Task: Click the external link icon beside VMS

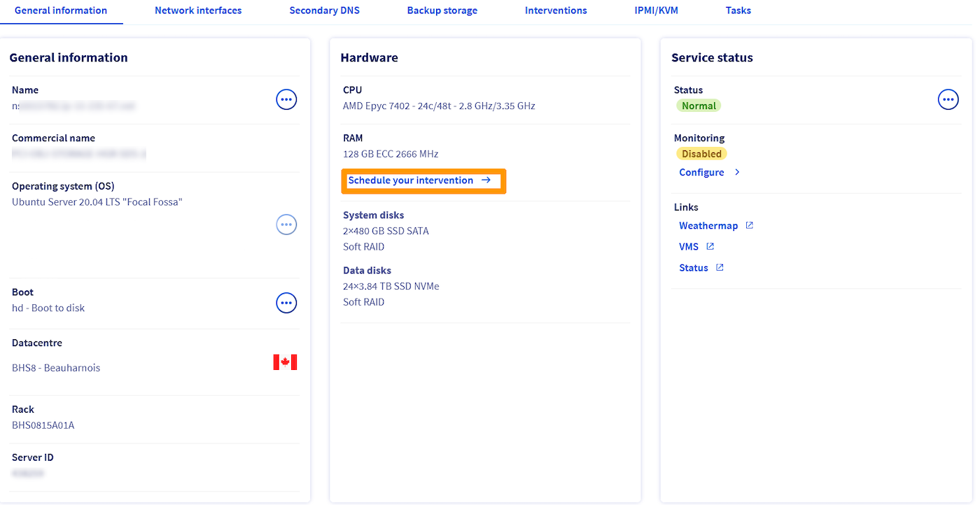Action: [x=710, y=247]
